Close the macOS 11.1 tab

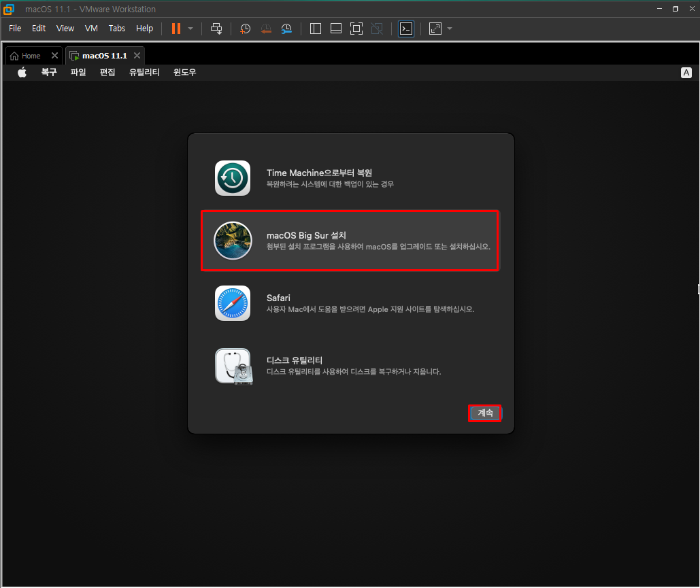tap(137, 55)
